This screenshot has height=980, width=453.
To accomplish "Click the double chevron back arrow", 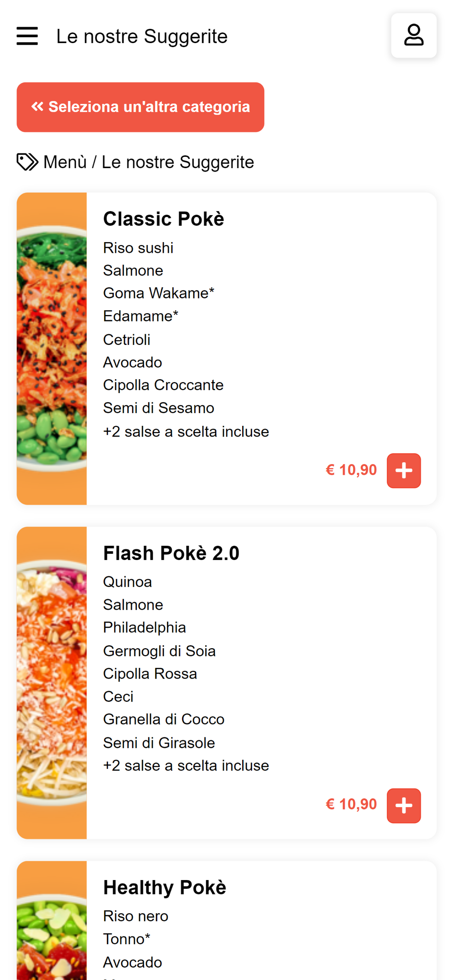I will click(x=37, y=107).
